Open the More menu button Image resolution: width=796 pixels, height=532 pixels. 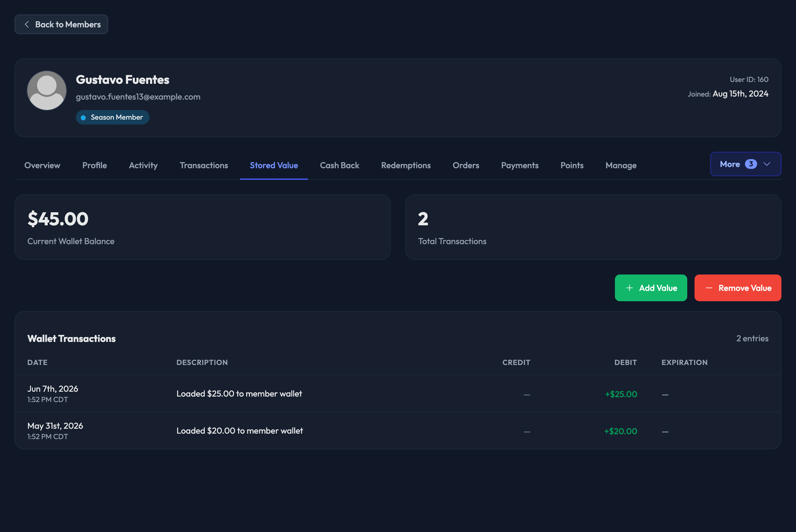pyautogui.click(x=746, y=164)
